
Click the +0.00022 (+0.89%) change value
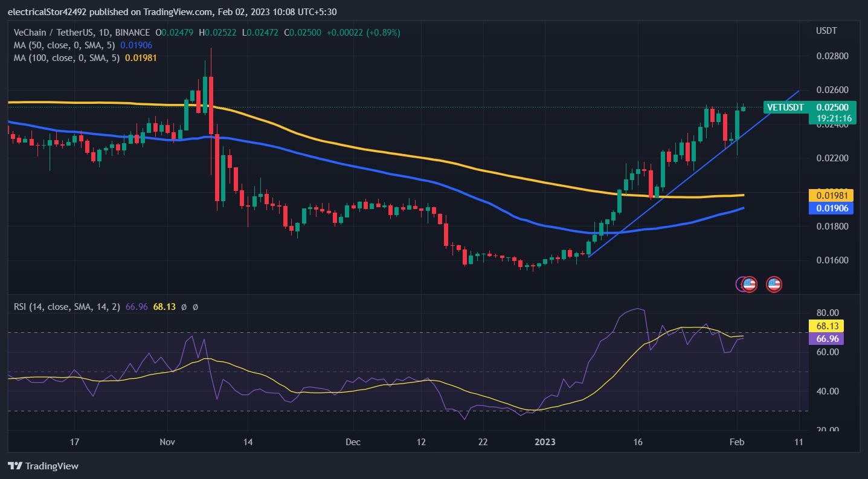[x=363, y=32]
